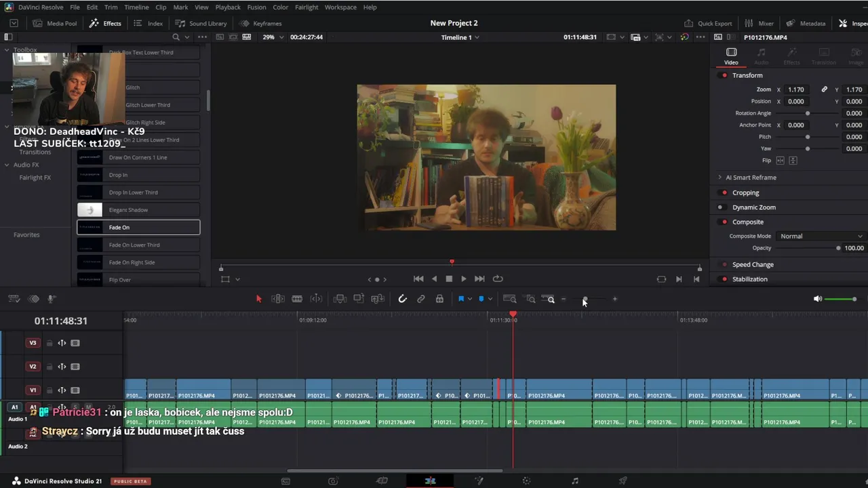Zoom in timeline with plus button
The image size is (868, 488).
click(x=615, y=299)
